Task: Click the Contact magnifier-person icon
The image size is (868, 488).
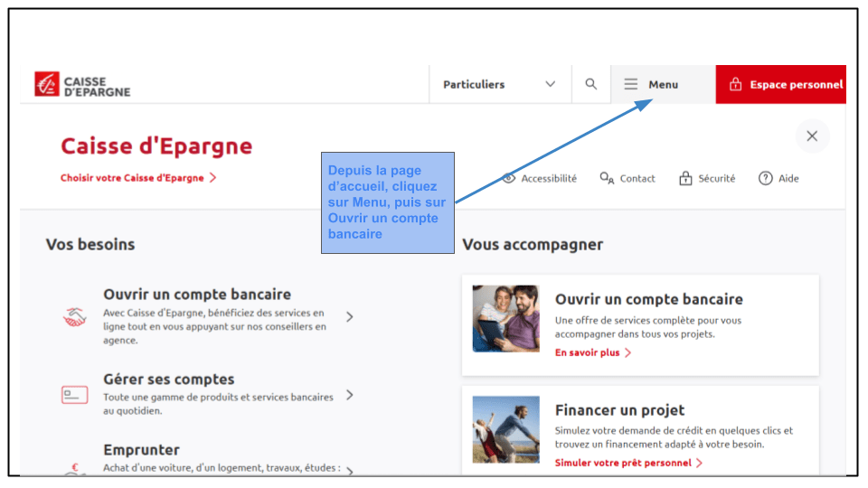Action: click(x=607, y=178)
